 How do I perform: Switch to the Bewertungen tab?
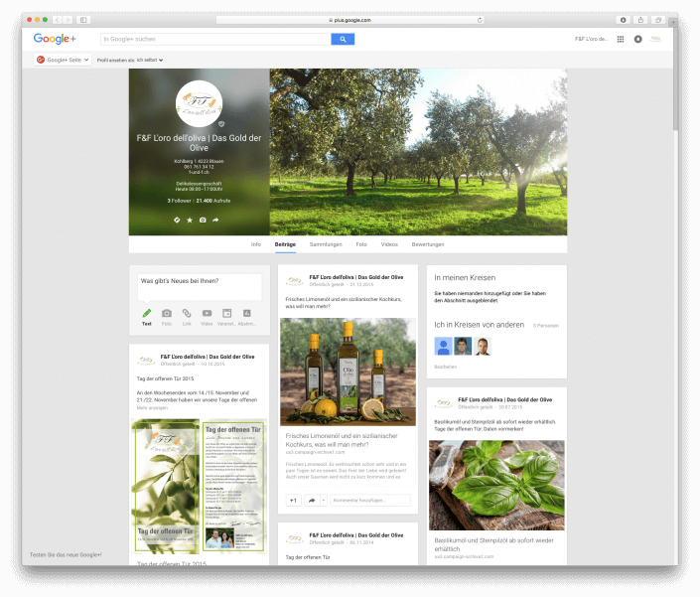(428, 244)
